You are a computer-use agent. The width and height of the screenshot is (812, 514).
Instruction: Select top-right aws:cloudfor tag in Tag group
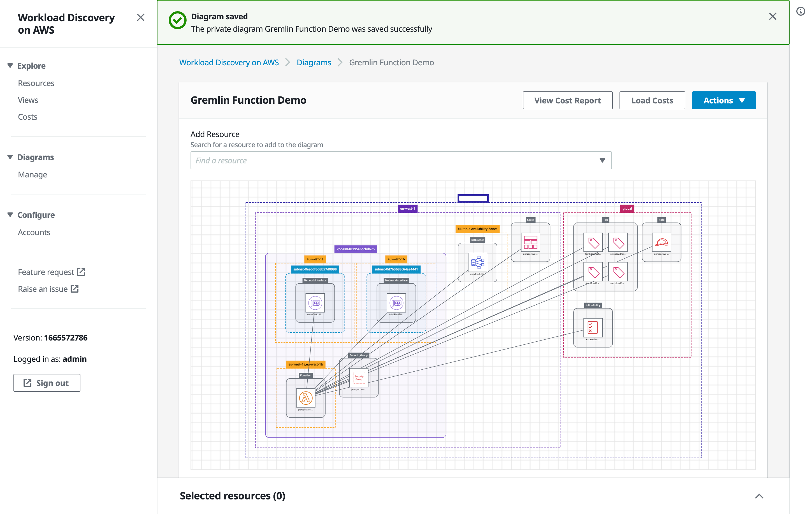pos(618,242)
